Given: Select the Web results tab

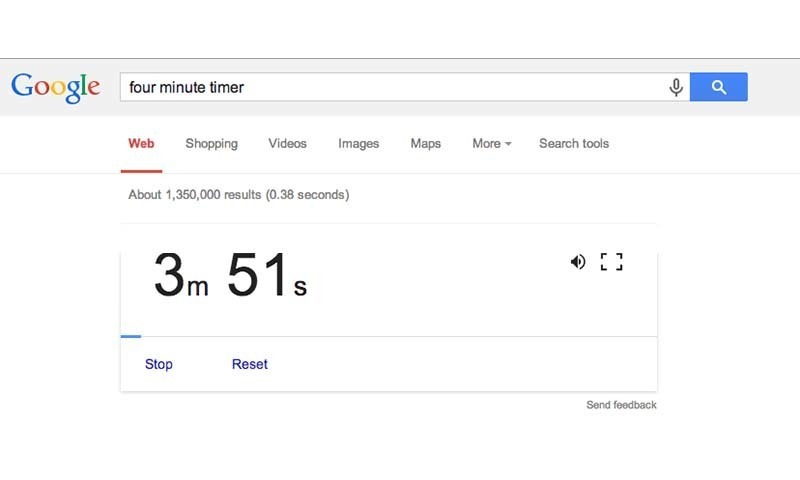Looking at the screenshot, I should tap(141, 144).
